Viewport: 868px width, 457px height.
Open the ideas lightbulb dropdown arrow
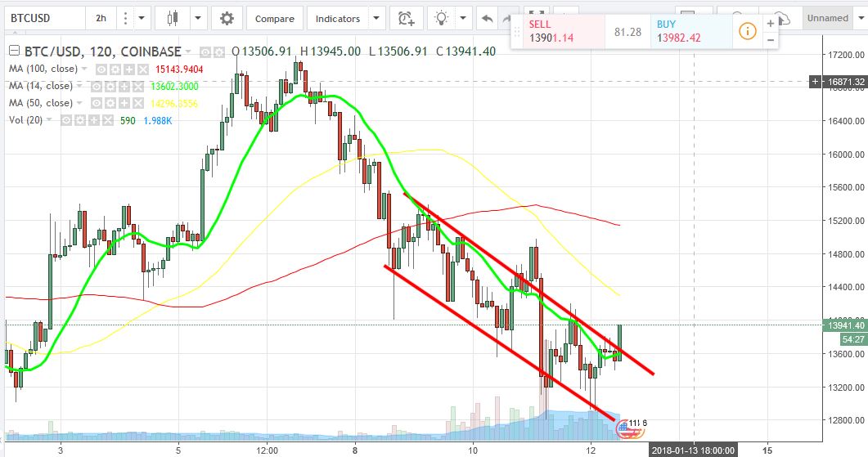click(463, 18)
